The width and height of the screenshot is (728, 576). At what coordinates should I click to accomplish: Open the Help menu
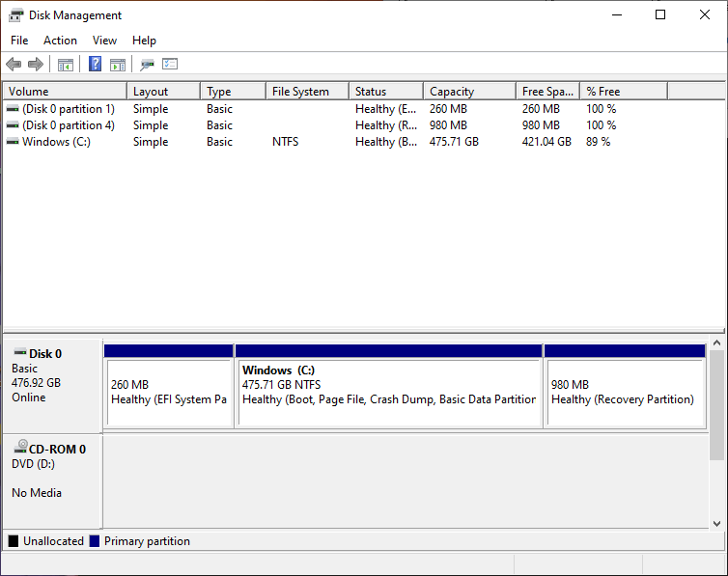tap(144, 41)
